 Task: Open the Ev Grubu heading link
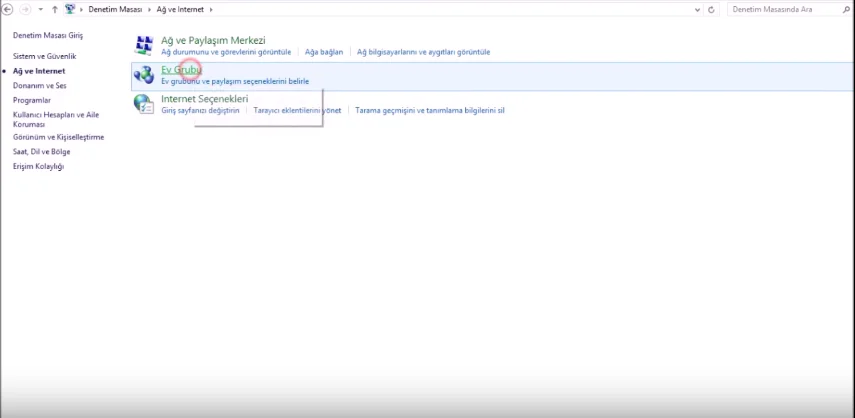tap(181, 70)
